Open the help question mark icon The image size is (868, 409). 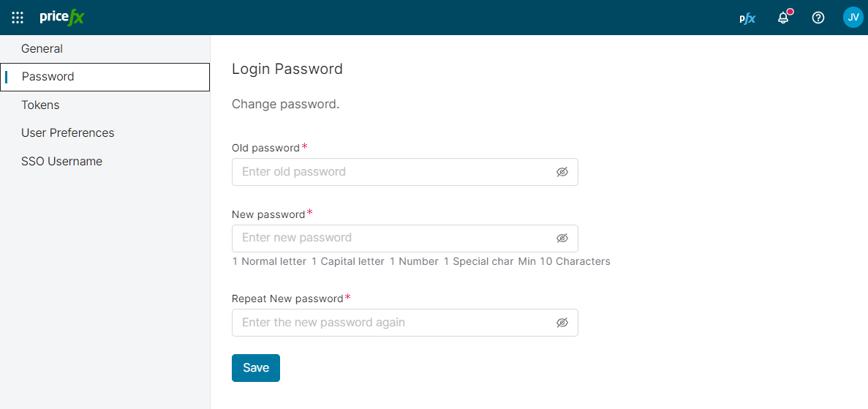point(818,18)
